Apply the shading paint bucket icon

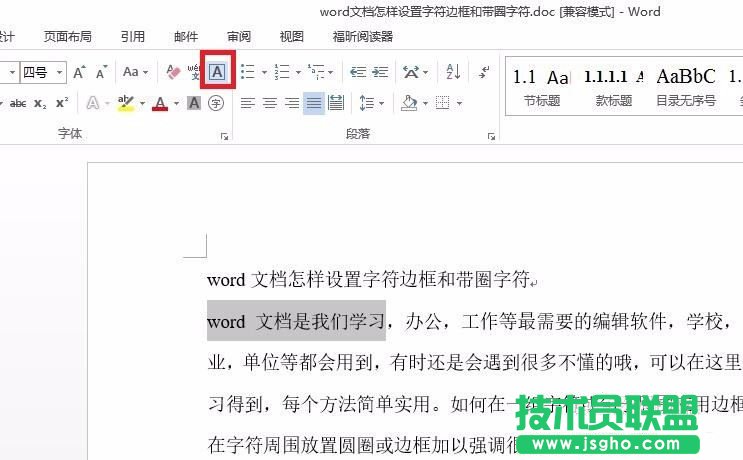[409, 103]
